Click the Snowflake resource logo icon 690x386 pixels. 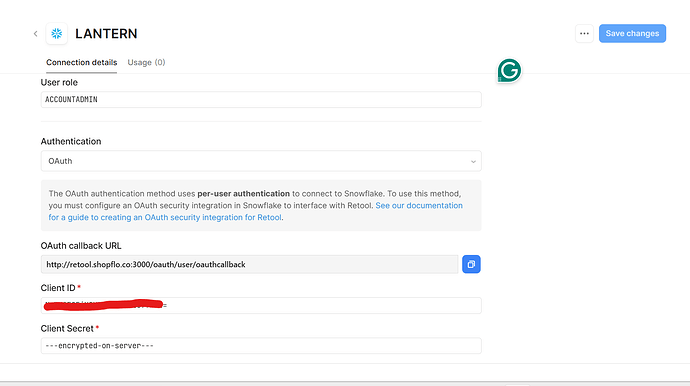(x=57, y=33)
